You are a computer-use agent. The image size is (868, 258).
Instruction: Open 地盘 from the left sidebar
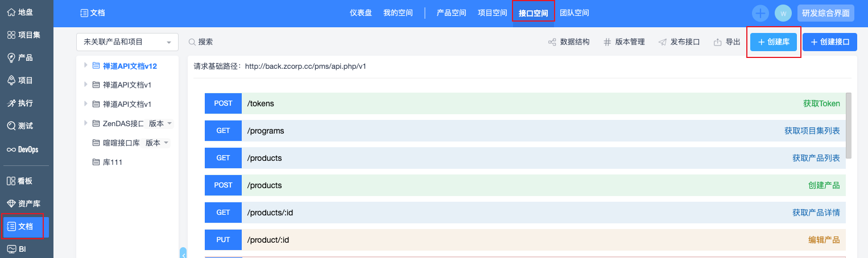point(20,12)
